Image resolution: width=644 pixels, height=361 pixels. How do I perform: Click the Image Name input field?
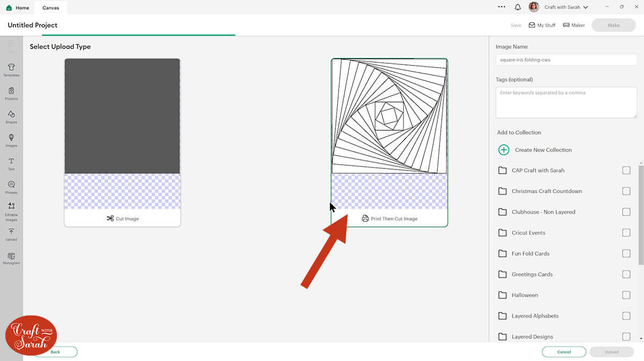coord(566,60)
